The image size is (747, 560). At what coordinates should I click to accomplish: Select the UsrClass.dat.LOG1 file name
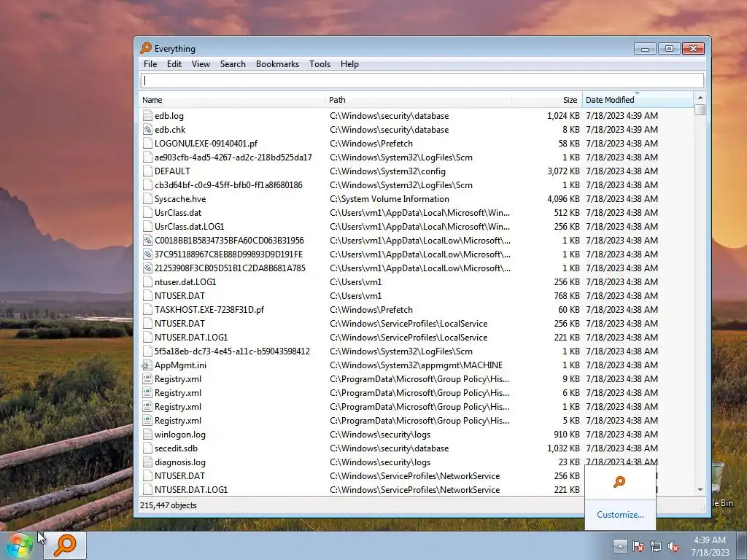coord(189,227)
